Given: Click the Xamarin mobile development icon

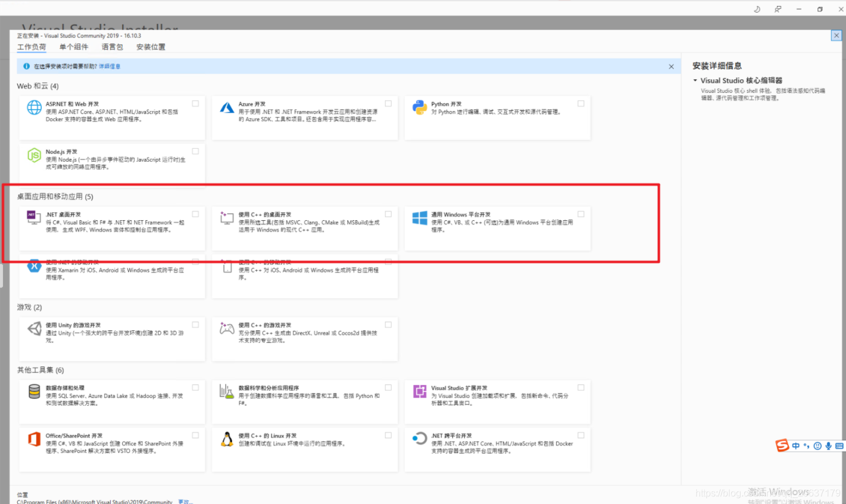Looking at the screenshot, I should (x=34, y=266).
